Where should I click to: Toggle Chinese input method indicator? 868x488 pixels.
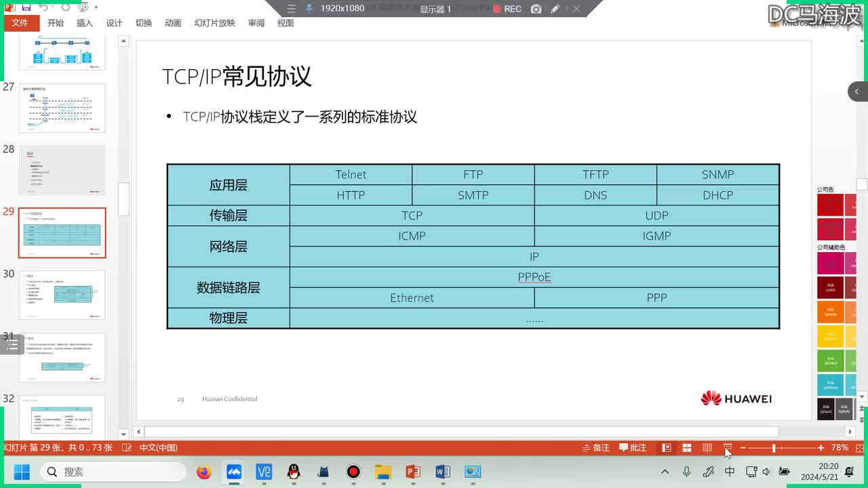click(x=730, y=472)
